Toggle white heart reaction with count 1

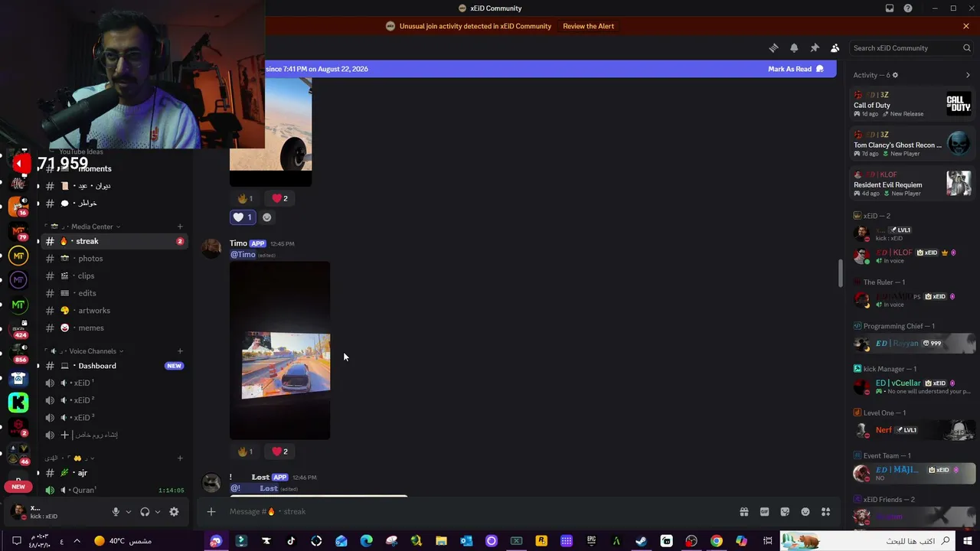click(243, 217)
